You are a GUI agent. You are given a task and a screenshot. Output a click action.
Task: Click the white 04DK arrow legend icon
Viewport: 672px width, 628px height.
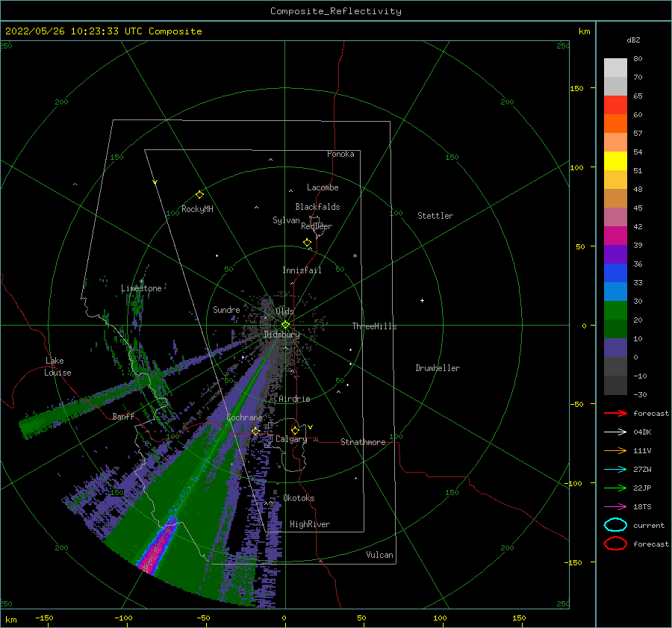click(615, 432)
